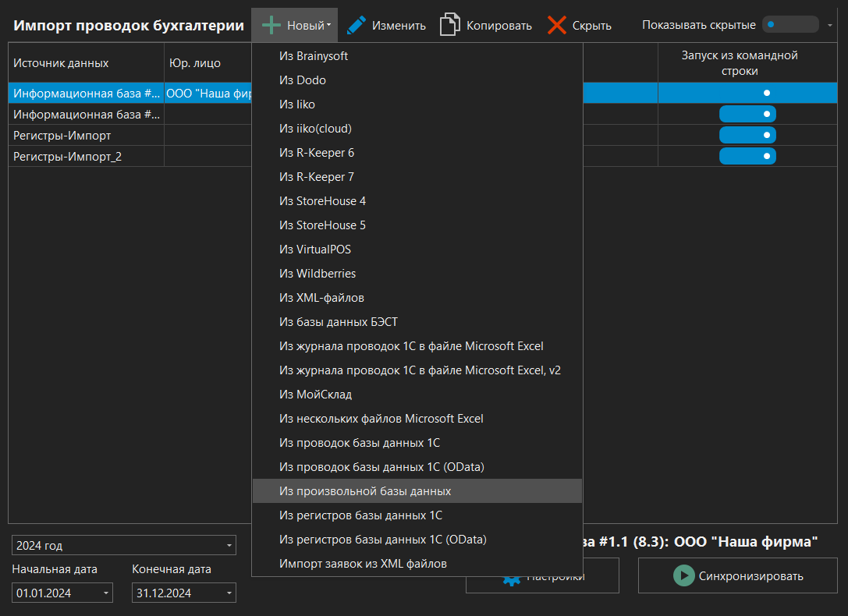
Task: Select Из произвольной базы данных menu item
Action: tap(365, 491)
